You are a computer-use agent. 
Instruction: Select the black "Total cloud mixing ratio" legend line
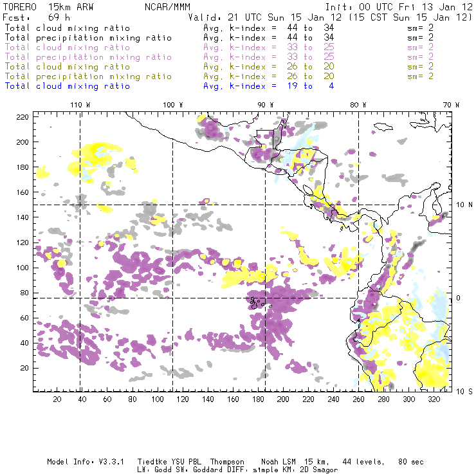(68, 28)
